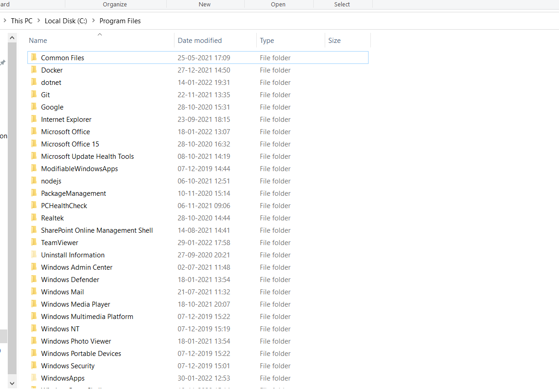Click the Common Files folder icon
This screenshot has height=392, width=559.
click(x=34, y=57)
